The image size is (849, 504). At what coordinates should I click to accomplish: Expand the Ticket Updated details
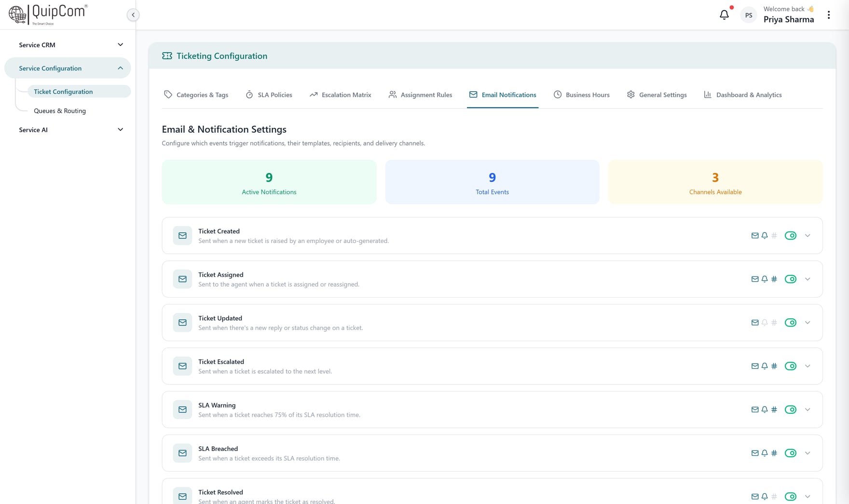(x=808, y=323)
